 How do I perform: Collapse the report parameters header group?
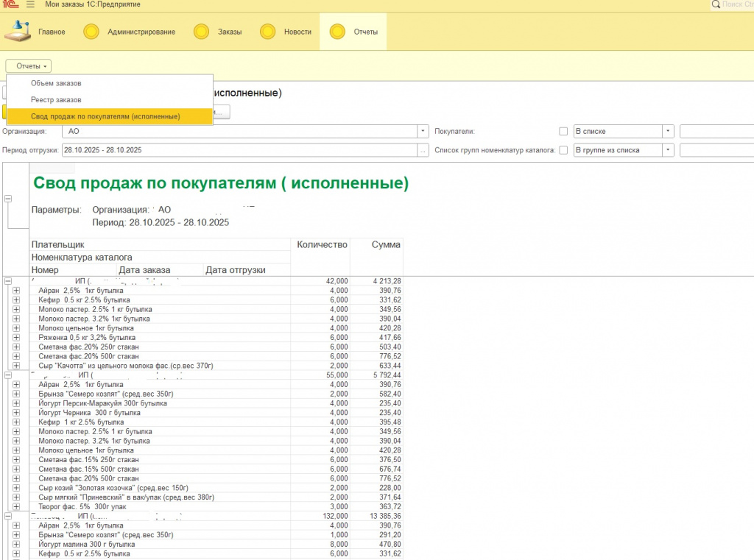coord(8,199)
